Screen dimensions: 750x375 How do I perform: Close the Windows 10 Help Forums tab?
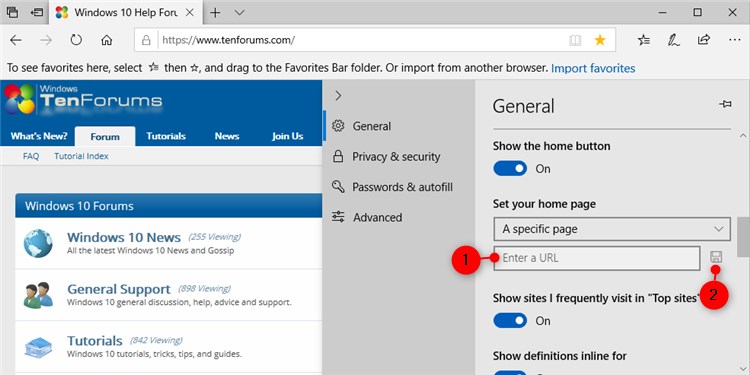190,12
